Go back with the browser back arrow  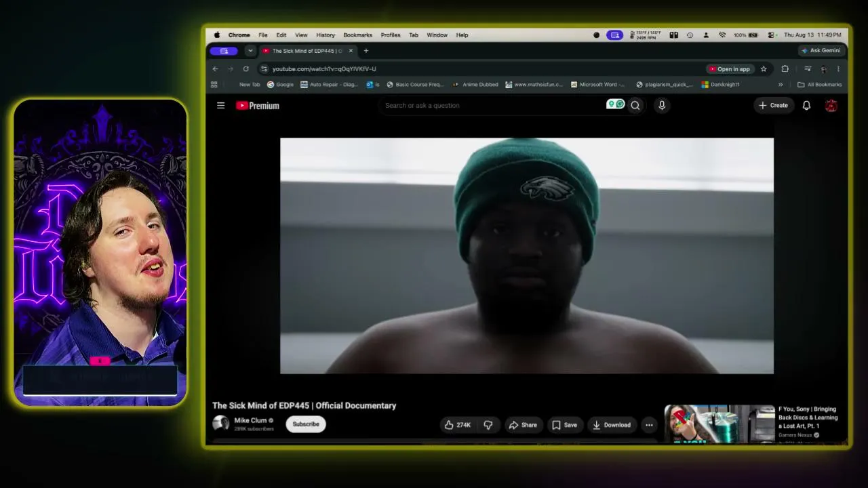(x=215, y=68)
